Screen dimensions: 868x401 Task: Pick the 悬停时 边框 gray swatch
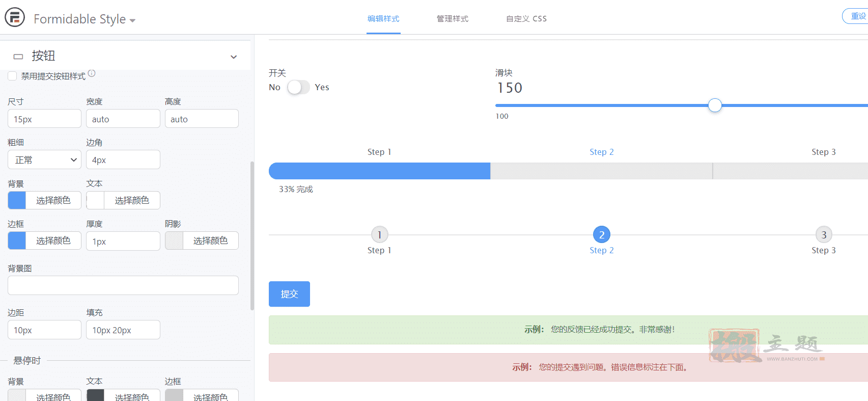pos(174,395)
